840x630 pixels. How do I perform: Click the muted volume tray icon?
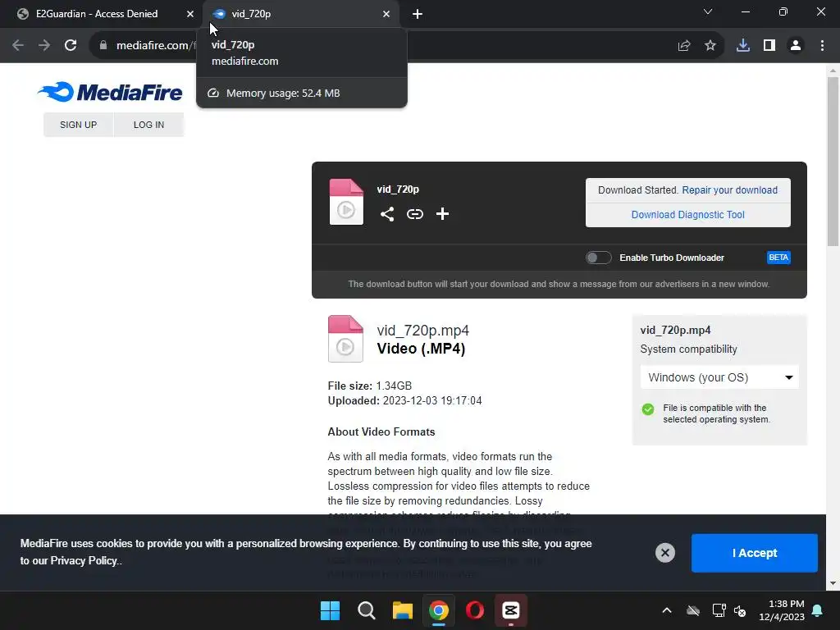[740, 610]
